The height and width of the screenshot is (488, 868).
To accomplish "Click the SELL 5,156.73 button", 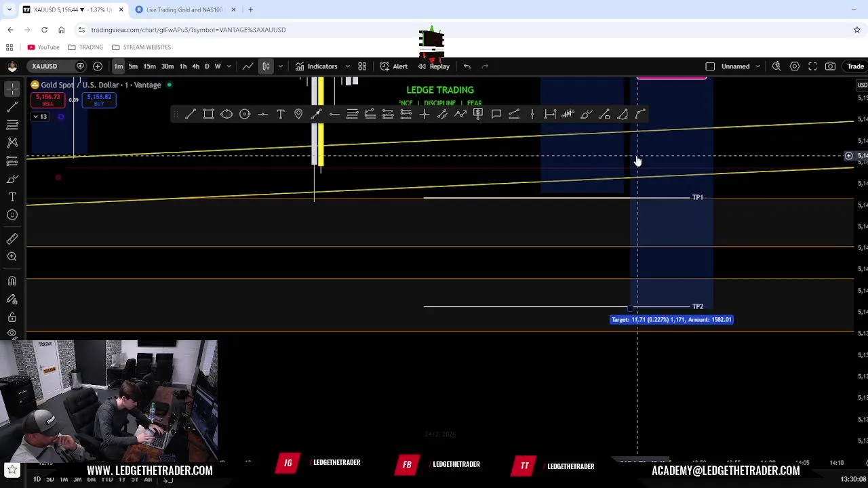I will pyautogui.click(x=47, y=100).
